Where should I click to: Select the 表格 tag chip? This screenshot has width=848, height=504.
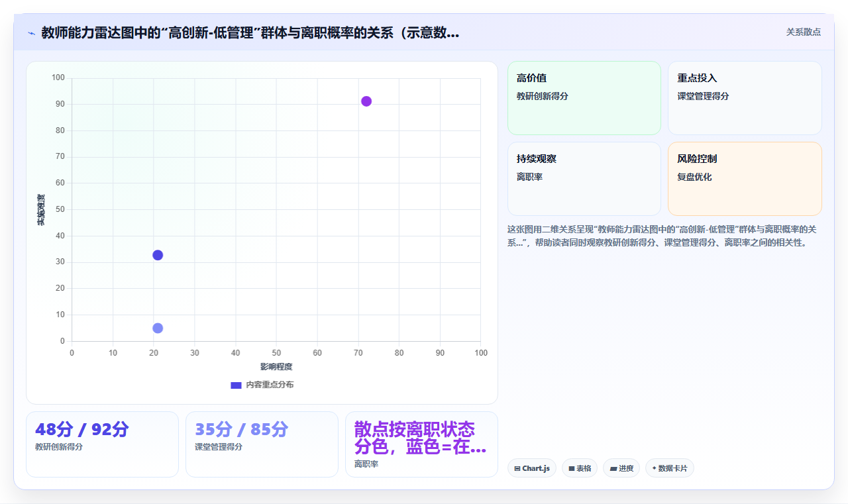point(580,468)
